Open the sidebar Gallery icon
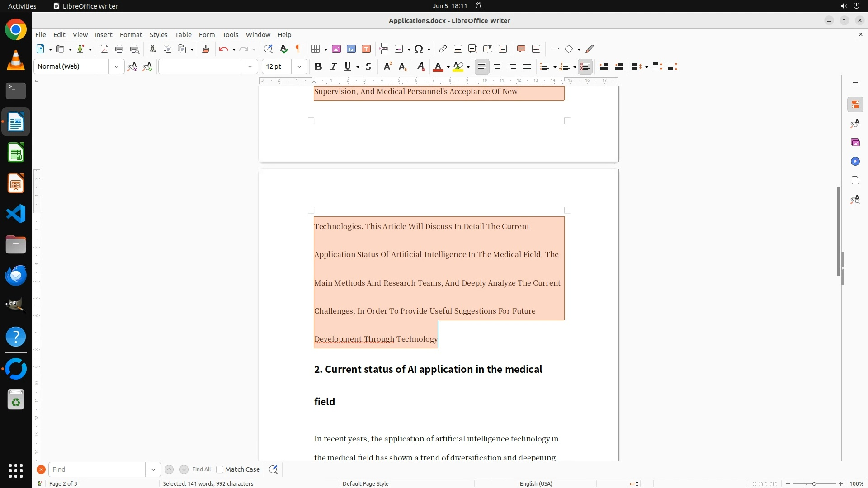Viewport: 868px width, 488px height. coord(855,142)
